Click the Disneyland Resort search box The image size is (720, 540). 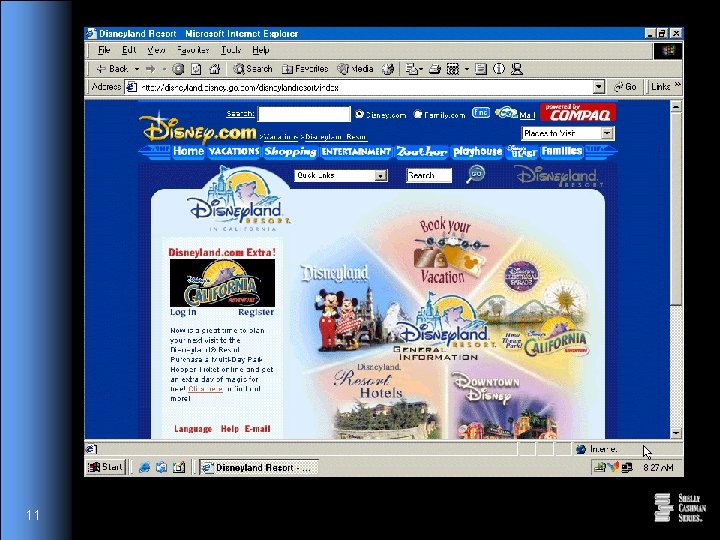click(429, 175)
